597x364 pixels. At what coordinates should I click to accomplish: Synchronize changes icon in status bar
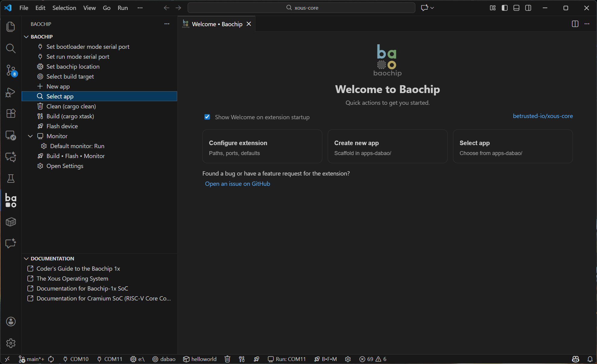click(51, 359)
